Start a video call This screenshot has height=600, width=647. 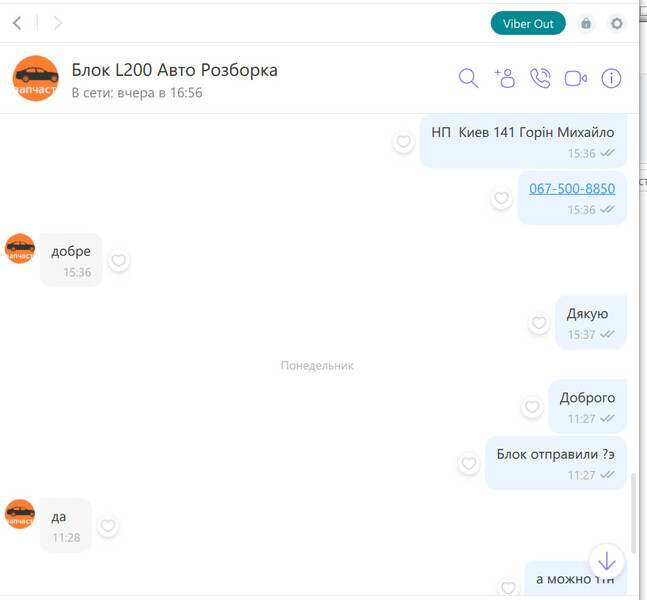[x=576, y=78]
